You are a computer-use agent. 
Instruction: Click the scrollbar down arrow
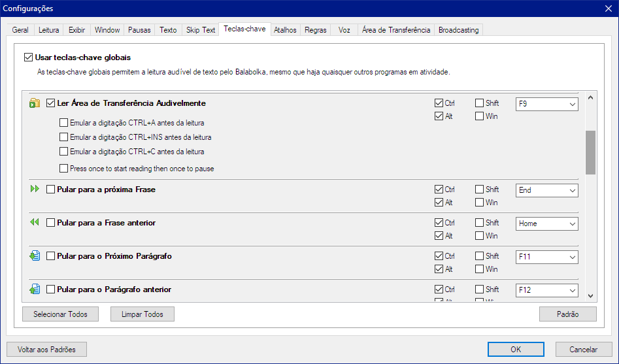click(x=590, y=295)
